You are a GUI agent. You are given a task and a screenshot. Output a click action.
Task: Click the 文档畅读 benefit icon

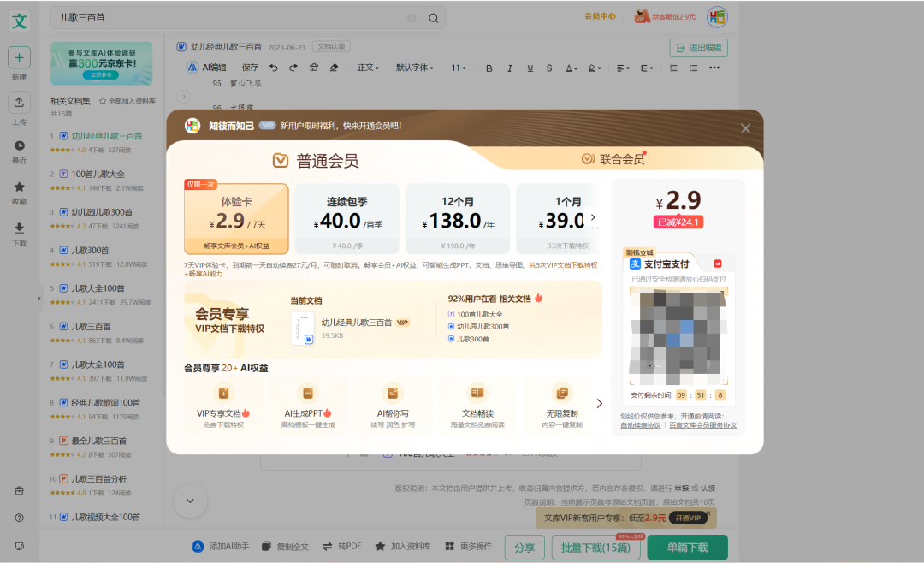point(477,394)
